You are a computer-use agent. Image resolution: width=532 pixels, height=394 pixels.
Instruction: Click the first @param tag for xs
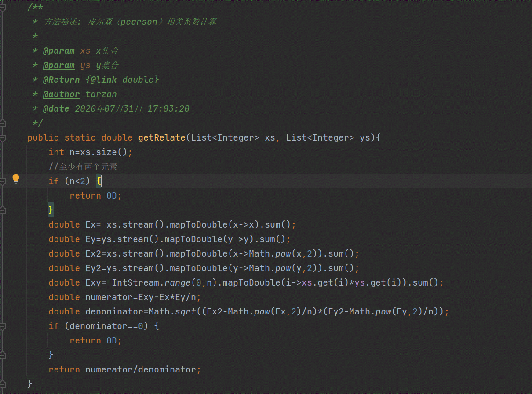(x=58, y=51)
